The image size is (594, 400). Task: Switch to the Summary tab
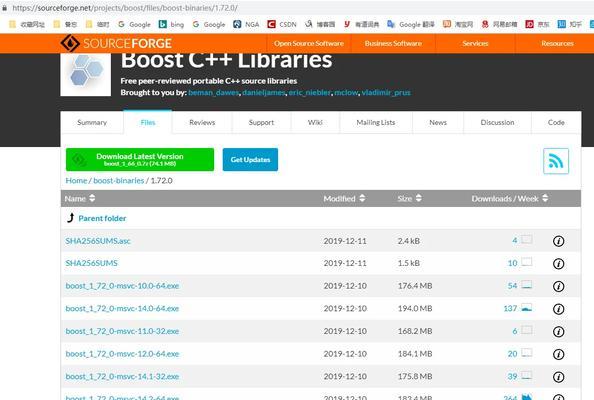[92, 122]
